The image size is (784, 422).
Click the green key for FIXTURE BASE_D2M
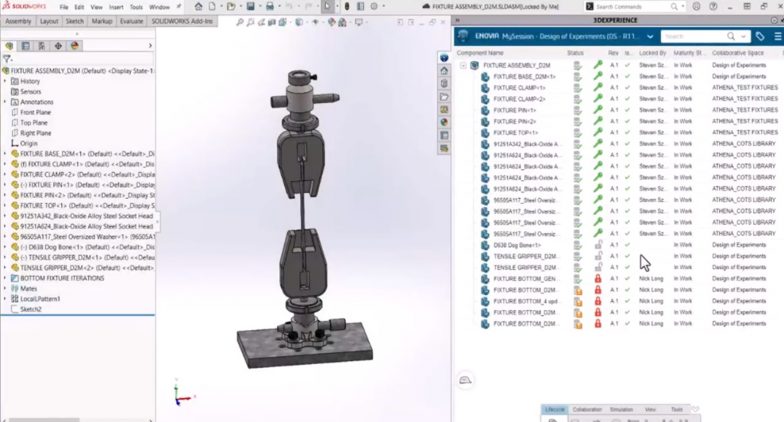598,76
